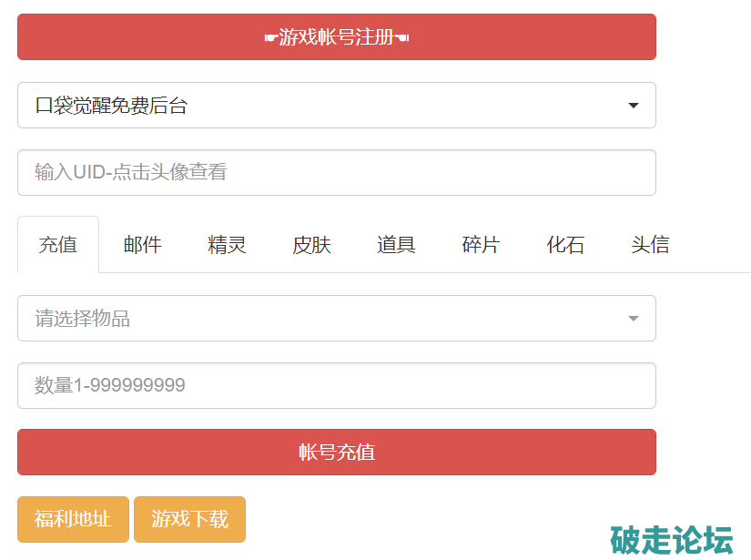Switch to the 邮件 tab
This screenshot has width=751, height=560.
[143, 245]
